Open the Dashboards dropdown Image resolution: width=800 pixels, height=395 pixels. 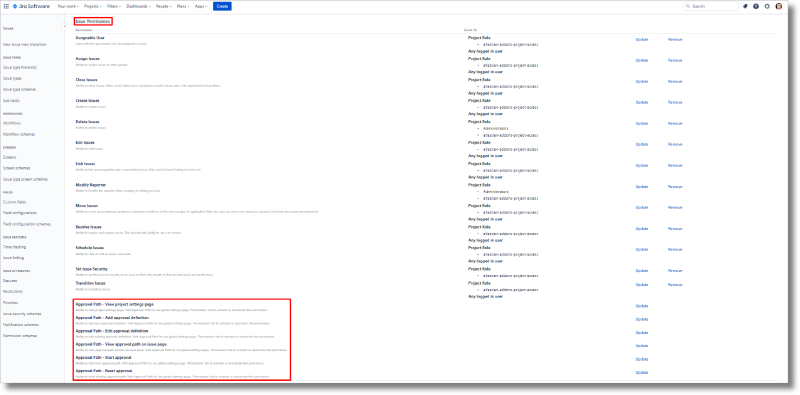click(139, 6)
